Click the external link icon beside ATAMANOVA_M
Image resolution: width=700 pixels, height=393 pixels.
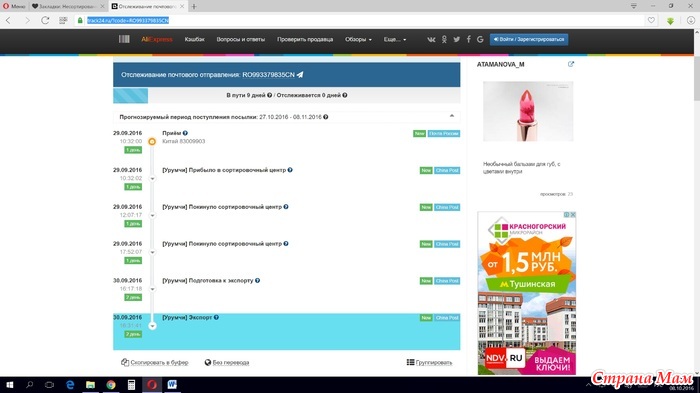point(571,64)
